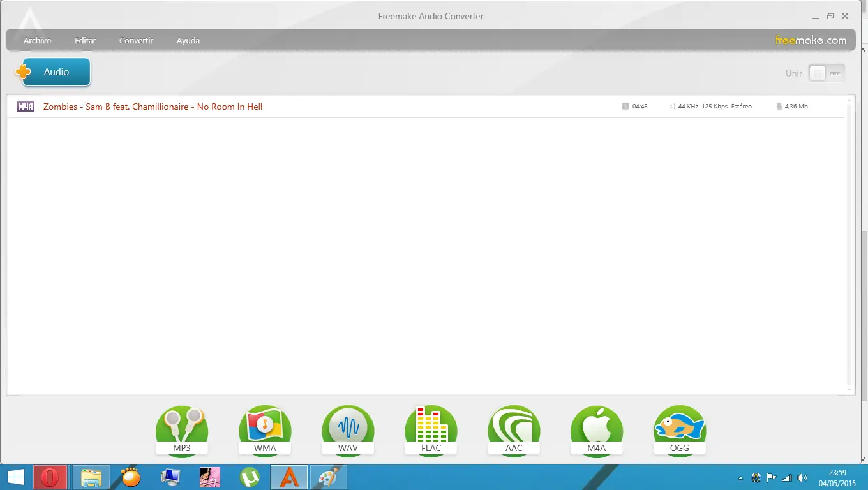The height and width of the screenshot is (490, 868).
Task: Open the network signal tray icon
Action: (787, 478)
